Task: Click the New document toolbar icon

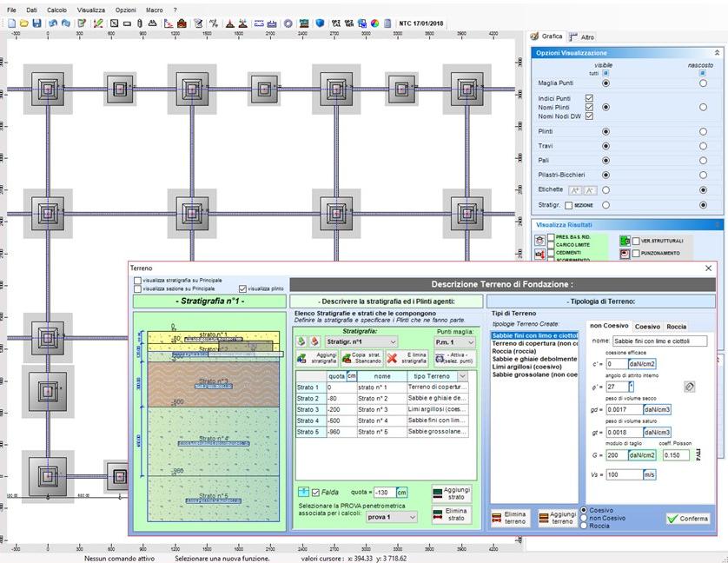Action: click(x=12, y=23)
